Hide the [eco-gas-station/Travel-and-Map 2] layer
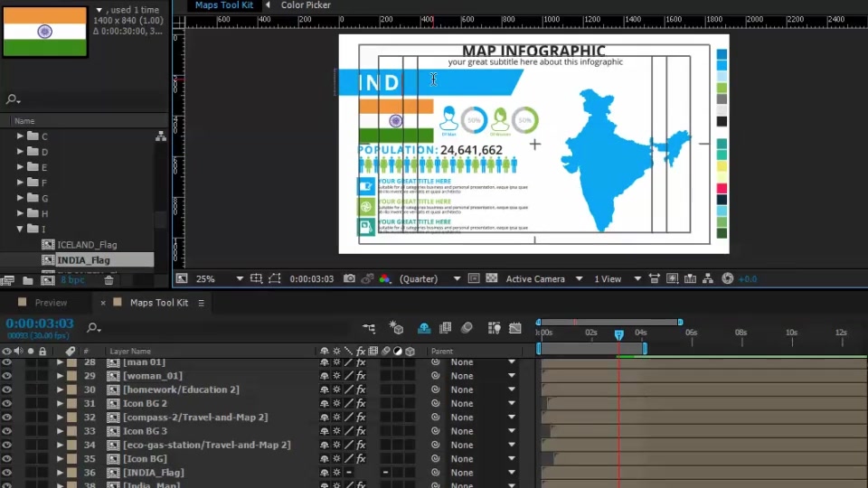 pos(6,445)
